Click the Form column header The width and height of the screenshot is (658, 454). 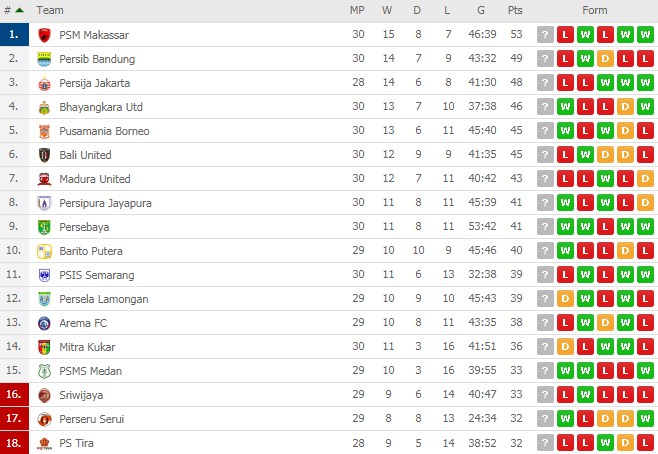[x=595, y=10]
